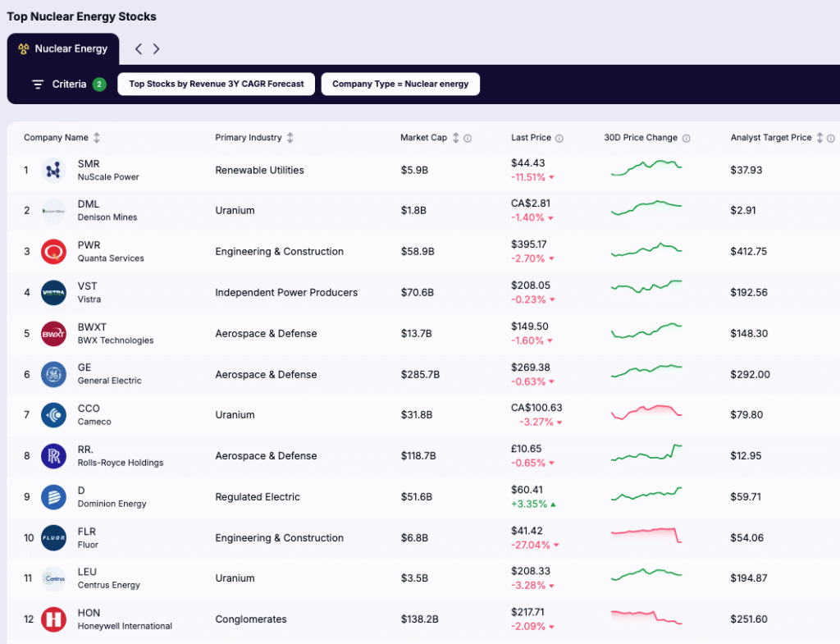Click Company Type = Nuclear energy filter
840x644 pixels.
tap(400, 84)
